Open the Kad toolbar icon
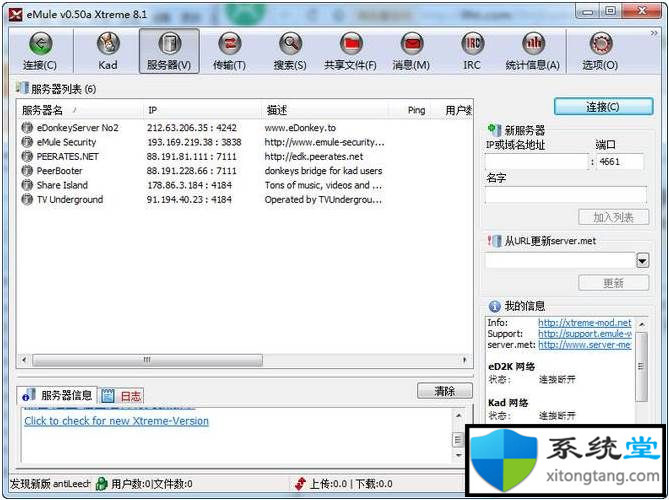This screenshot has height=500, width=669. (x=108, y=44)
